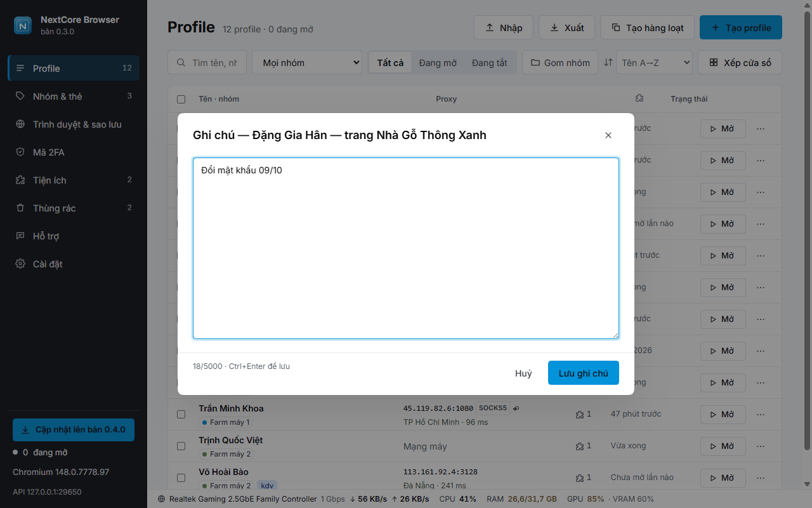Click the NextCore Browser logo
812x508 pixels.
click(23, 25)
